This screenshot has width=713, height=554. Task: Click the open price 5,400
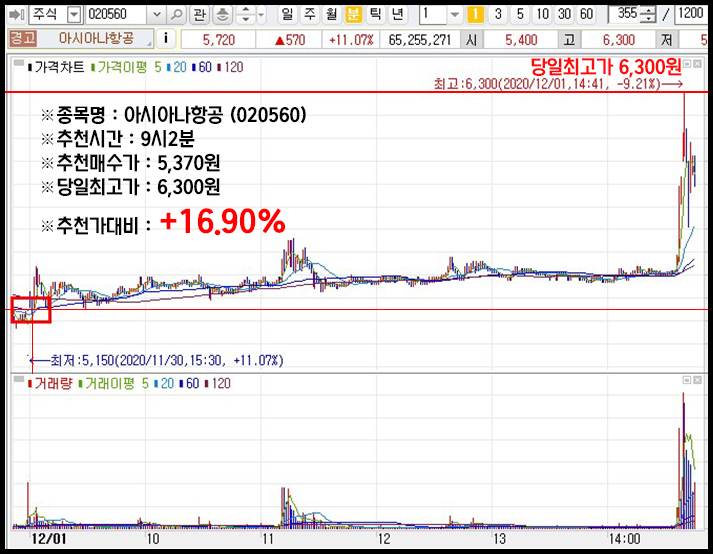[x=521, y=40]
